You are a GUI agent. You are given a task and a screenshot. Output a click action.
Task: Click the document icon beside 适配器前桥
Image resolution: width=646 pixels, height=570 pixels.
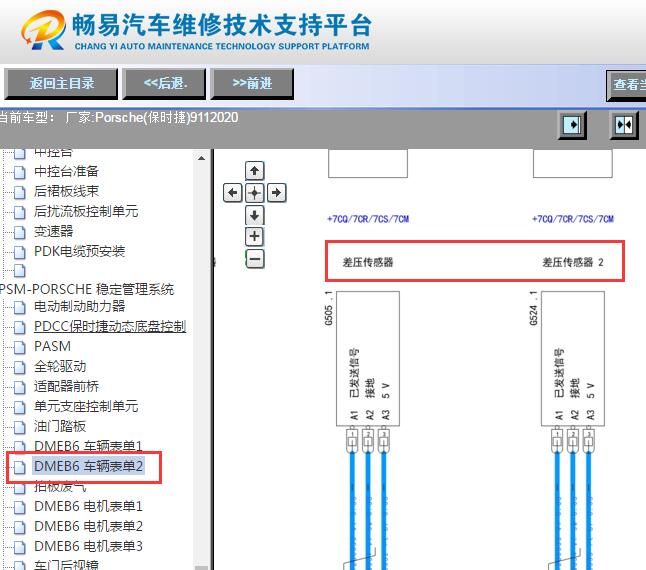[x=19, y=387]
